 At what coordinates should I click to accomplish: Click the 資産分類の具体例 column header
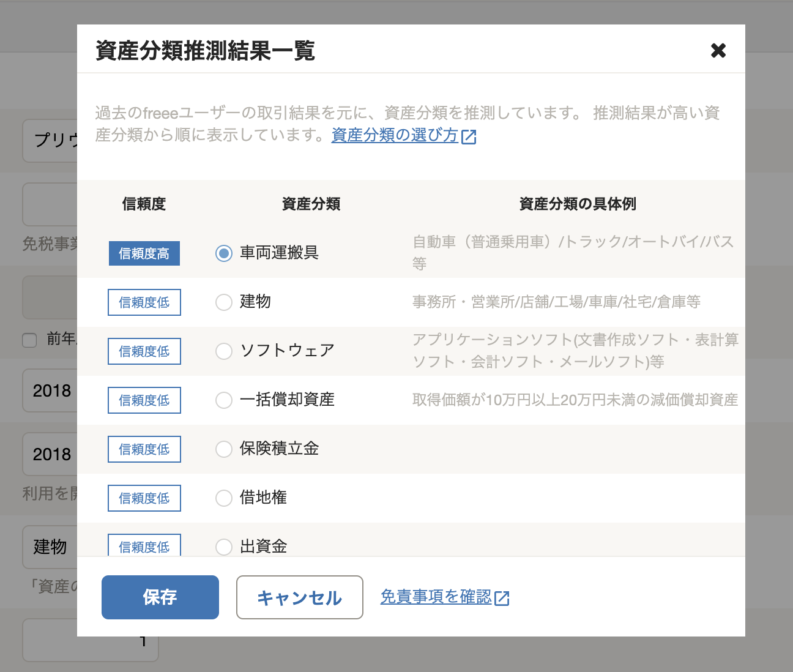[578, 204]
